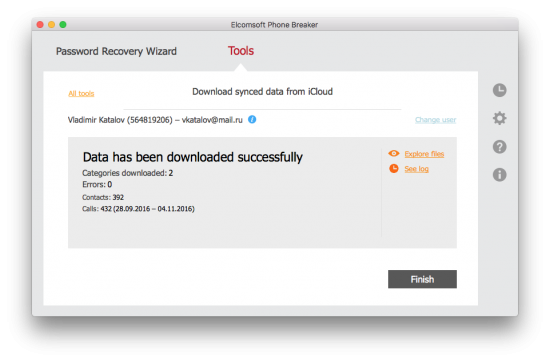This screenshot has width=550, height=362.
Task: Click the Calls: 432 date range line
Action: [138, 209]
